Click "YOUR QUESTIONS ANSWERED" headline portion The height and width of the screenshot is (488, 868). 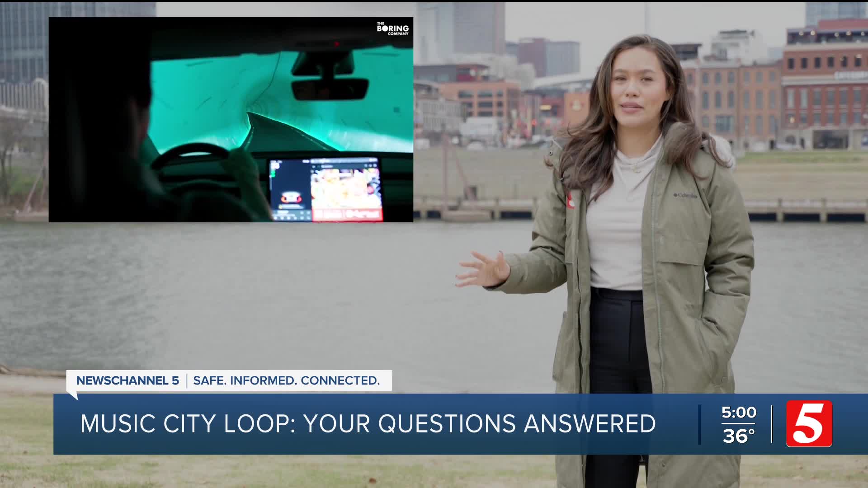pyautogui.click(x=479, y=424)
